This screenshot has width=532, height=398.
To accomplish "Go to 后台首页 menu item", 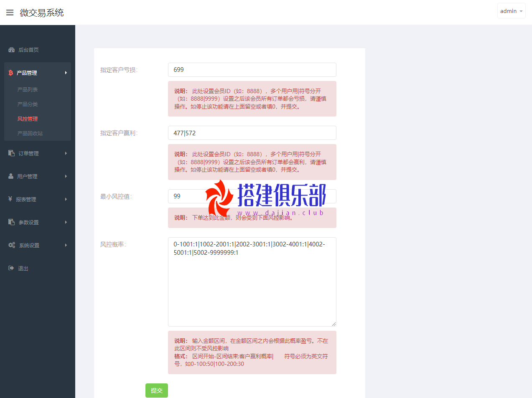I will (28, 50).
